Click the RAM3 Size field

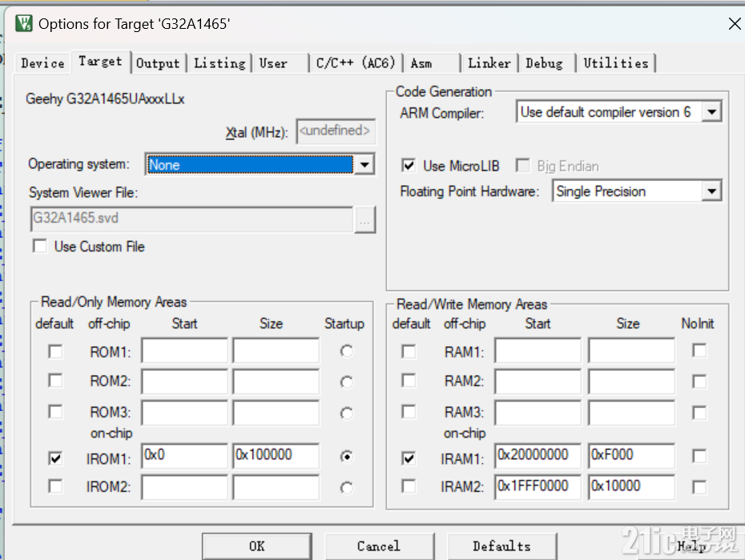(x=631, y=413)
